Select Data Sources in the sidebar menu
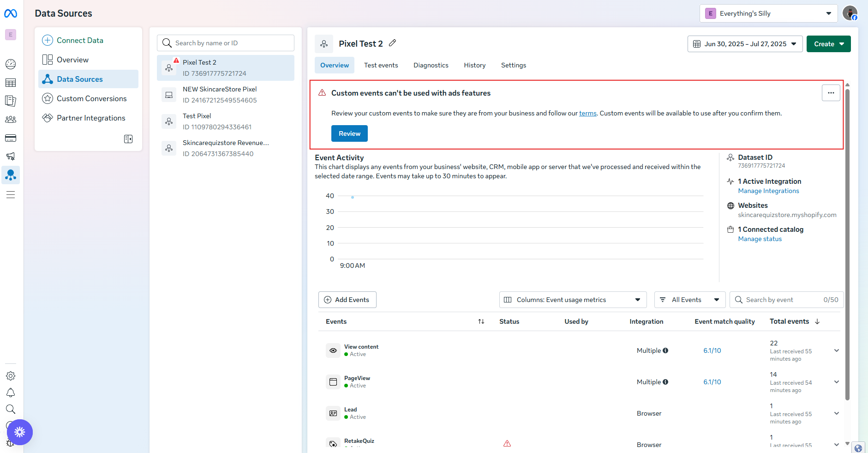Image resolution: width=868 pixels, height=453 pixels. pos(88,79)
